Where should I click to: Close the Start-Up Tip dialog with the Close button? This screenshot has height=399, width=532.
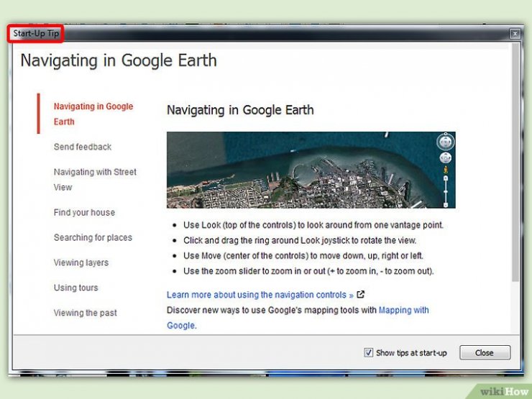[485, 352]
